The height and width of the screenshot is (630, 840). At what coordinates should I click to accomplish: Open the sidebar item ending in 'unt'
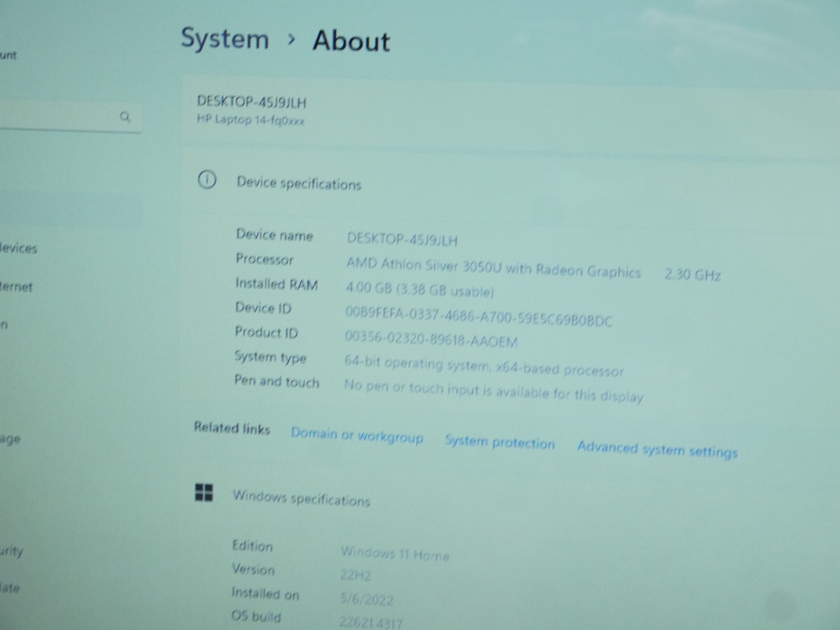(8, 55)
